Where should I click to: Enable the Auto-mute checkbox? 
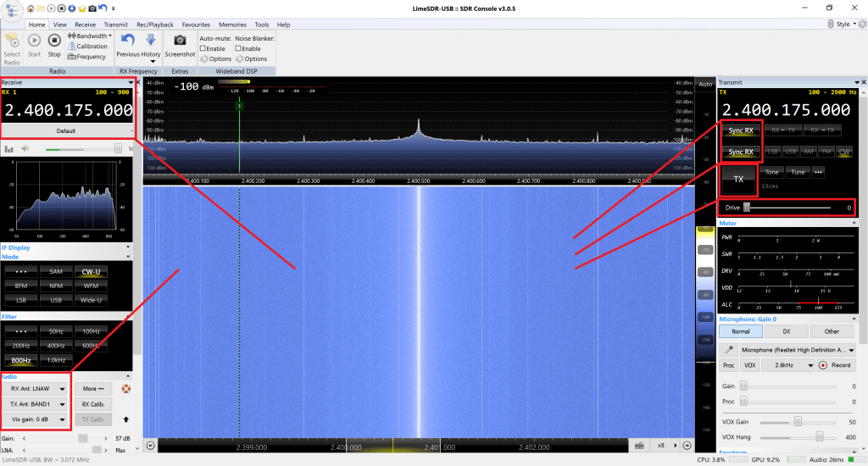click(x=203, y=48)
